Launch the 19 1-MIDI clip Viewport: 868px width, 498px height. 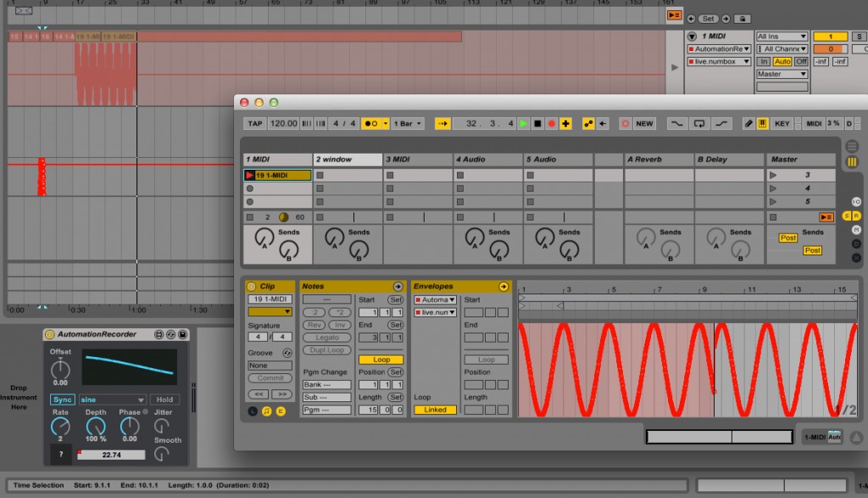(250, 176)
